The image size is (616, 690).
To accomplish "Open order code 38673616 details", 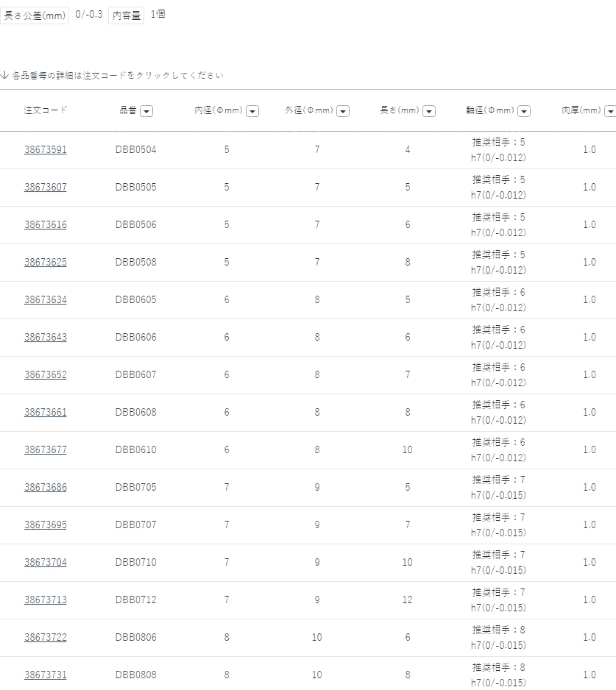I will (46, 225).
